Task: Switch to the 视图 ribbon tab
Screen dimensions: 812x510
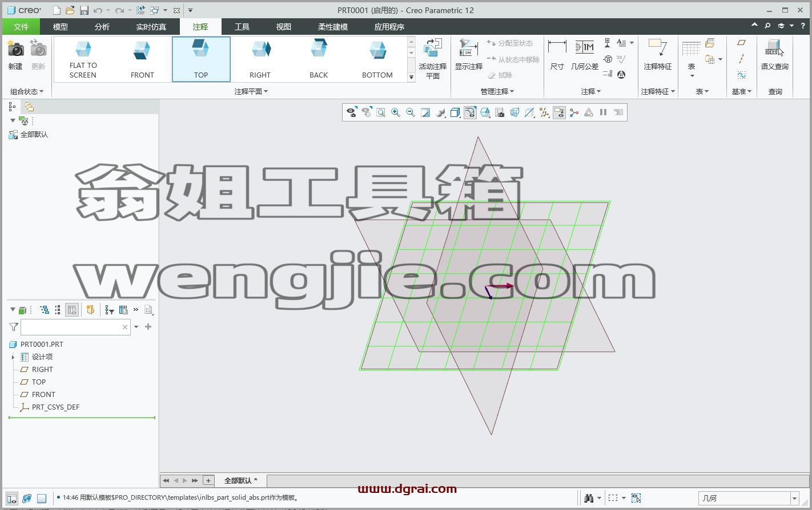Action: pos(284,26)
